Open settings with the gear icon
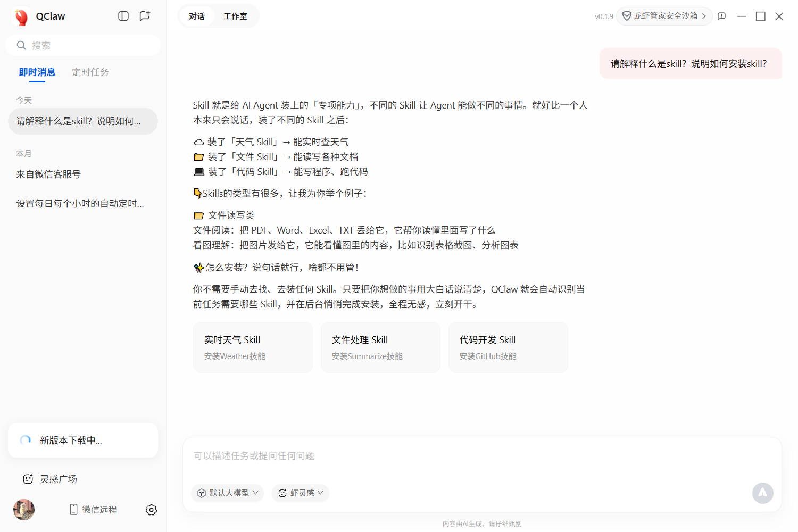 pos(151,510)
